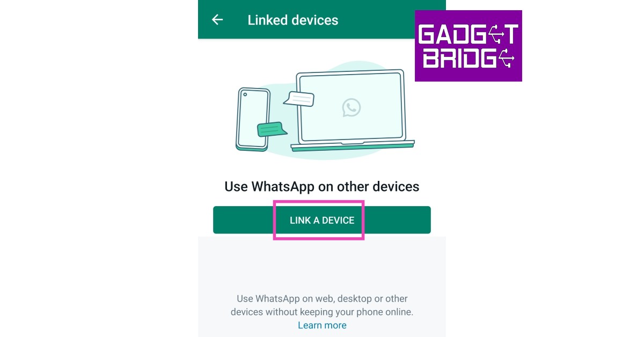Image resolution: width=644 pixels, height=337 pixels.
Task: Click the Linked devices title
Action: tap(293, 20)
